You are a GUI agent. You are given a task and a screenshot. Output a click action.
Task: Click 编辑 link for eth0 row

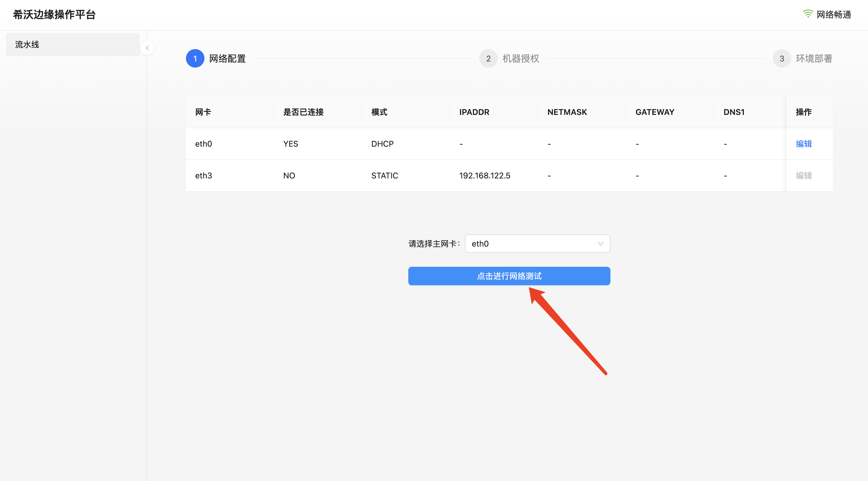click(x=804, y=144)
